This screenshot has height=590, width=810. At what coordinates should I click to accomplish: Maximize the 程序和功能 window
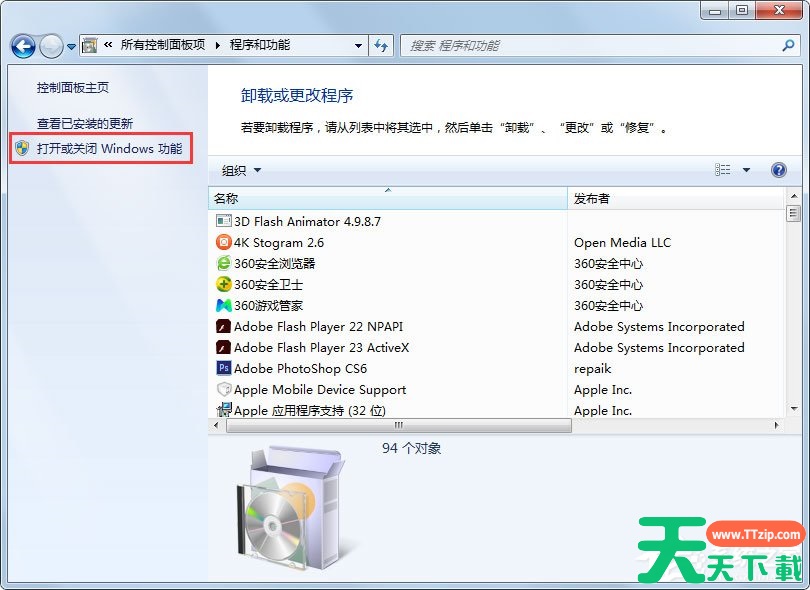[742, 10]
